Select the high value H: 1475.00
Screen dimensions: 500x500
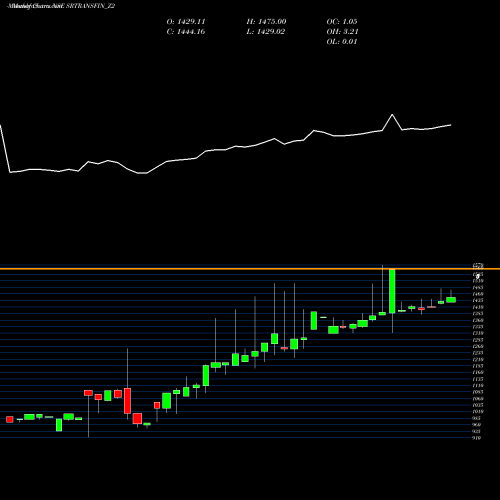[266, 22]
